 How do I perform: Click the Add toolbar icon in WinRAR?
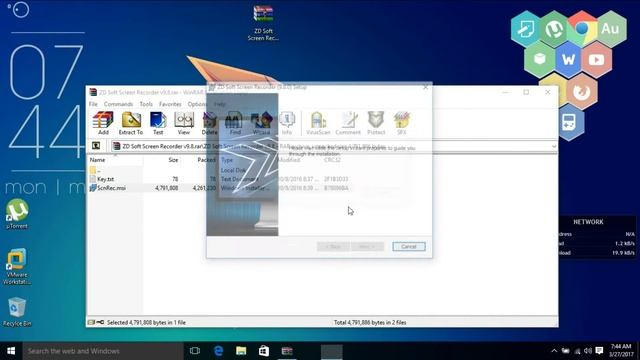[103, 123]
